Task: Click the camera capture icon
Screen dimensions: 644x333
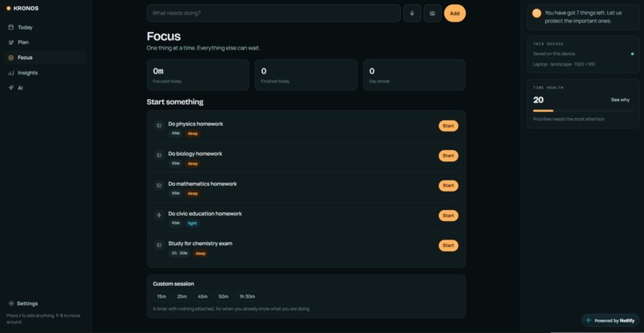Action: 432,14
